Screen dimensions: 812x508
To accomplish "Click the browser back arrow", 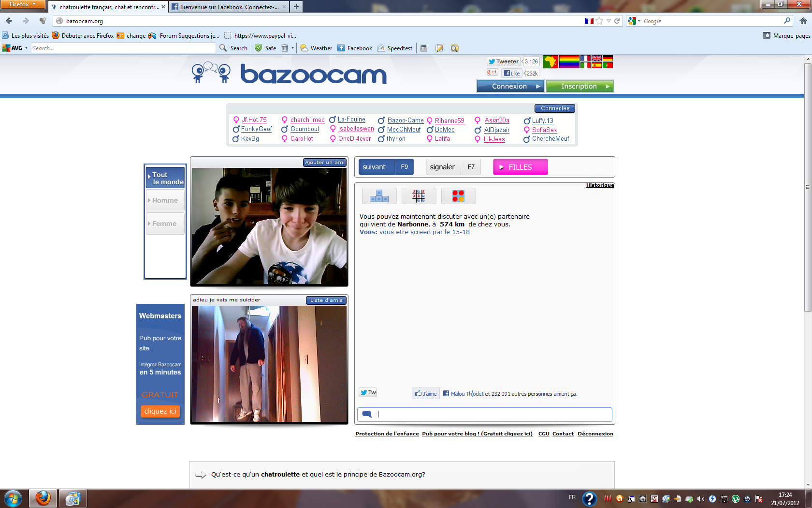I will coord(9,21).
